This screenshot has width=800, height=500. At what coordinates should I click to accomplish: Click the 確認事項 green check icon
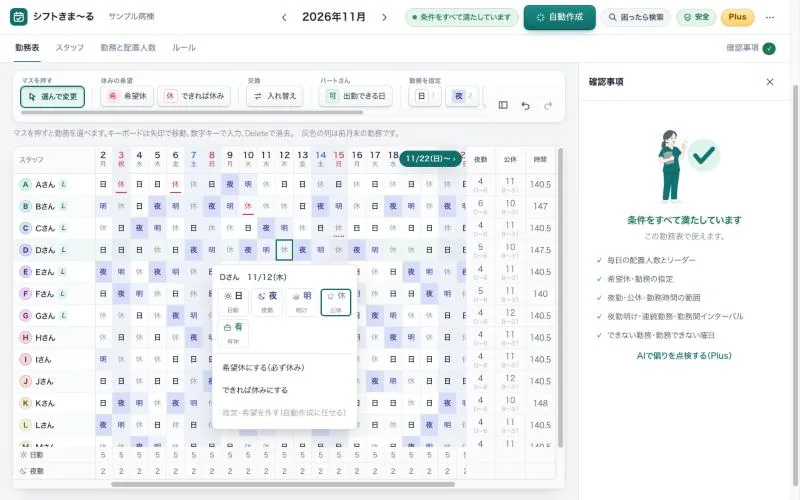pos(769,48)
